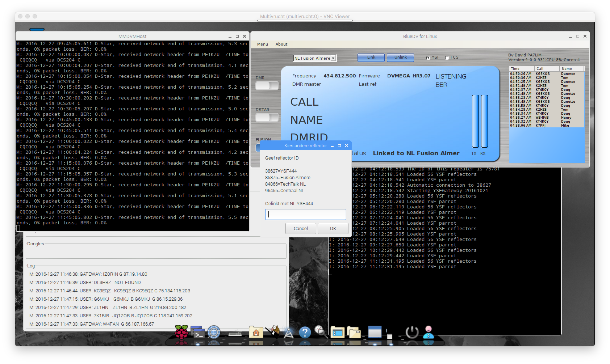Click the Call column header
Screen dimensions: 610x364
(547, 69)
